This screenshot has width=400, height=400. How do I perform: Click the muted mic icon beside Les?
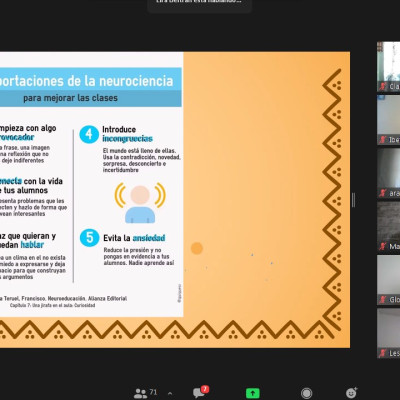[x=383, y=353]
